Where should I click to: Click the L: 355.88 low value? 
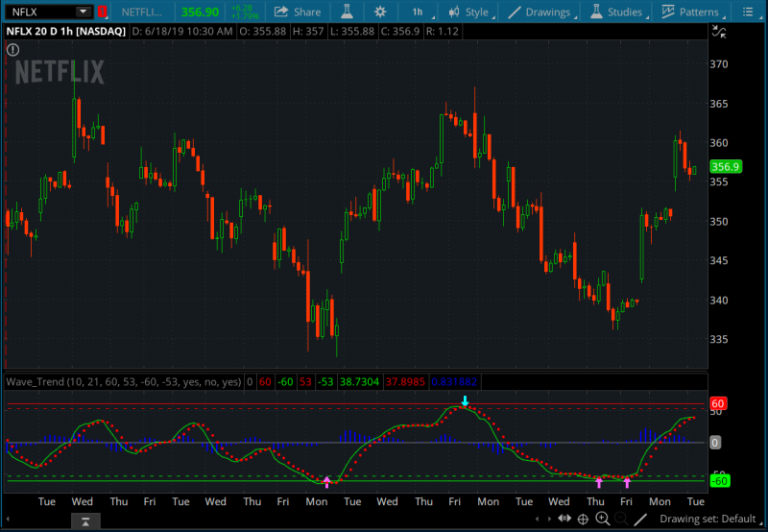point(352,32)
